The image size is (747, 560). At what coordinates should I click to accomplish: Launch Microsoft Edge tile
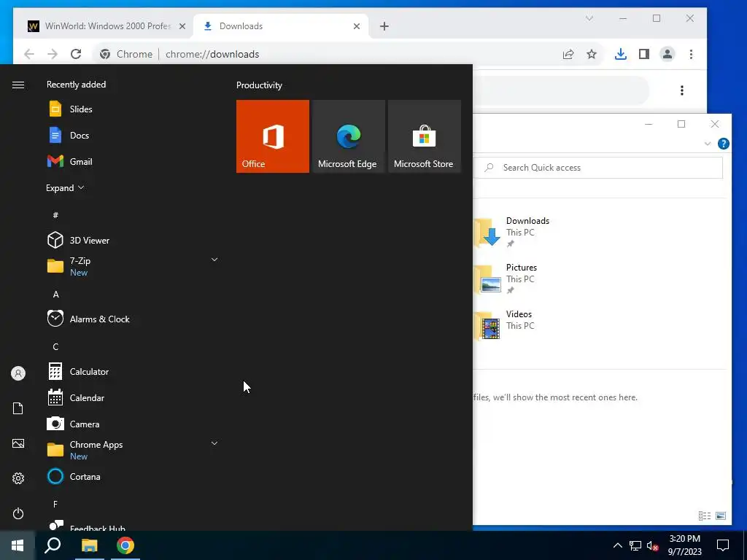(x=348, y=136)
